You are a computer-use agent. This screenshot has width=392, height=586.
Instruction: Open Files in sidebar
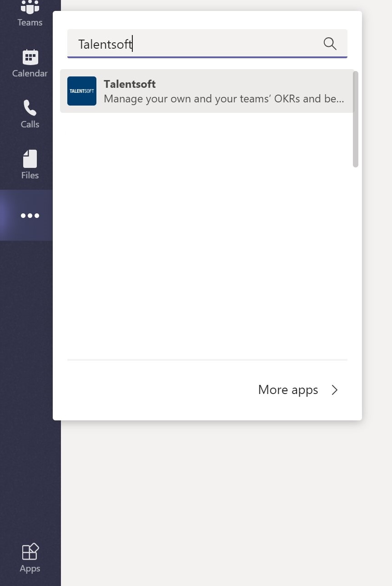[30, 164]
